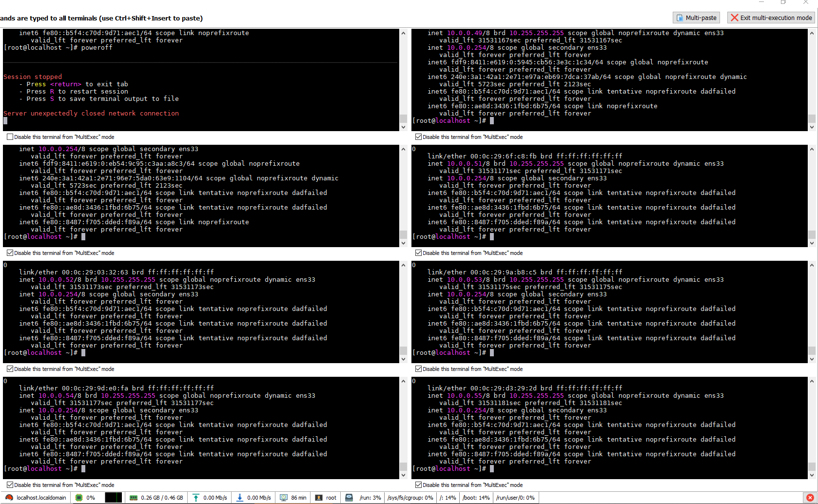Click the CPU chip icon showing 0%
Screen dimensions: 818x504
[x=79, y=498]
